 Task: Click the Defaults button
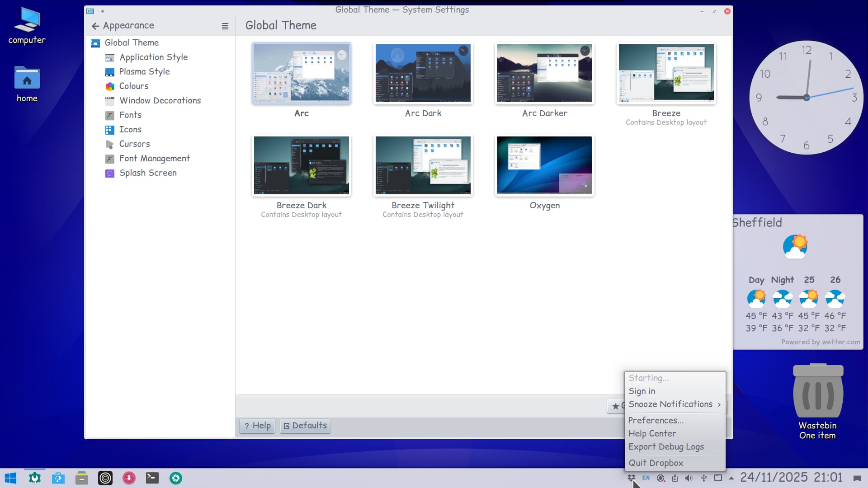pos(305,426)
